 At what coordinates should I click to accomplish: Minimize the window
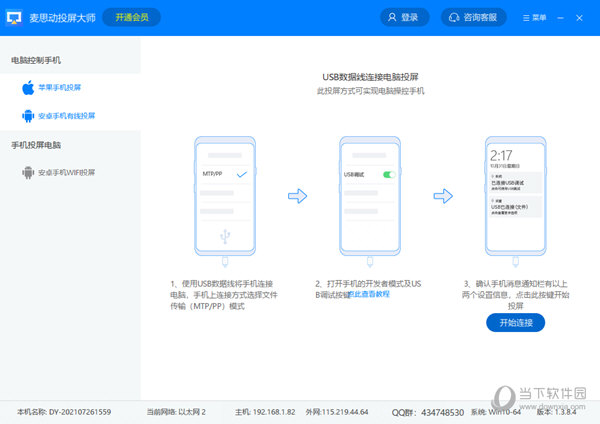(560, 18)
